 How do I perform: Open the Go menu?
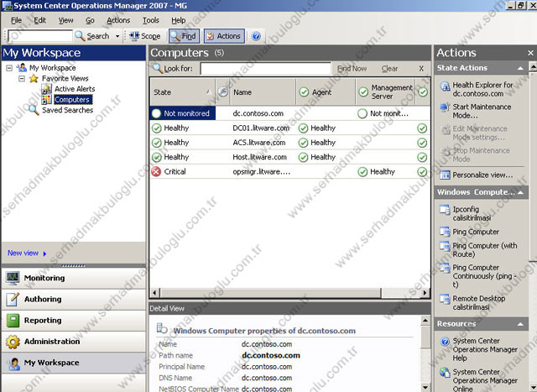click(x=90, y=20)
